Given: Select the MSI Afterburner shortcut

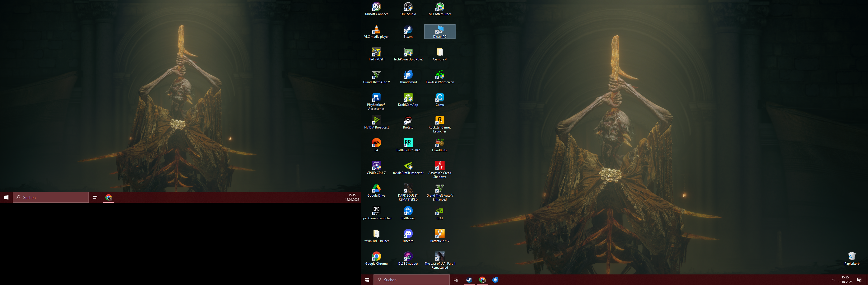Looking at the screenshot, I should (x=439, y=7).
